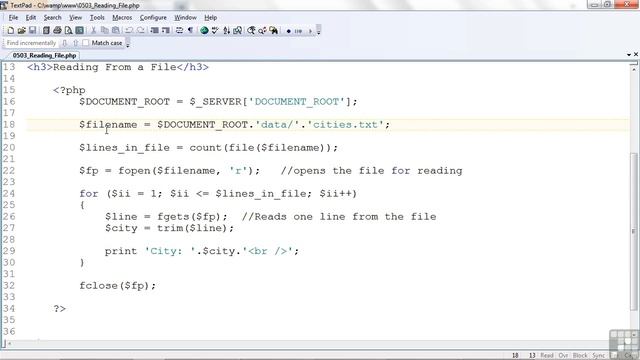Expand the find toolbar overflow arrow
The image size is (640, 360).
pyautogui.click(x=128, y=44)
